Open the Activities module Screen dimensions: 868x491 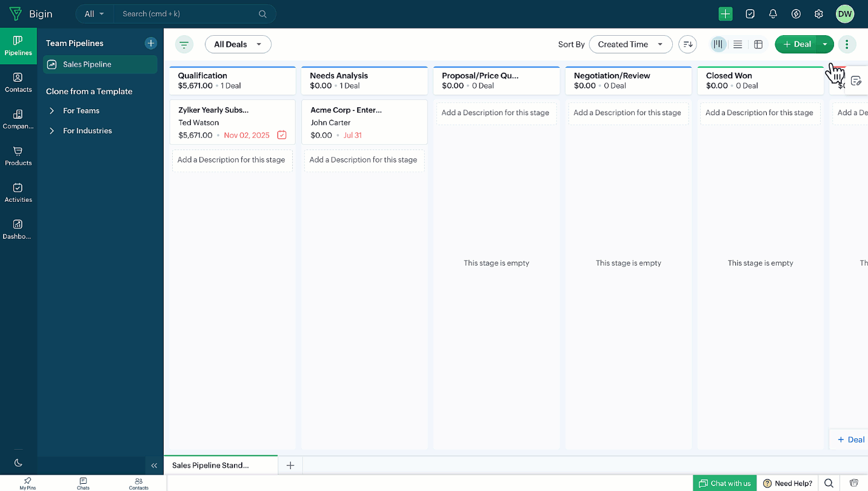[18, 193]
